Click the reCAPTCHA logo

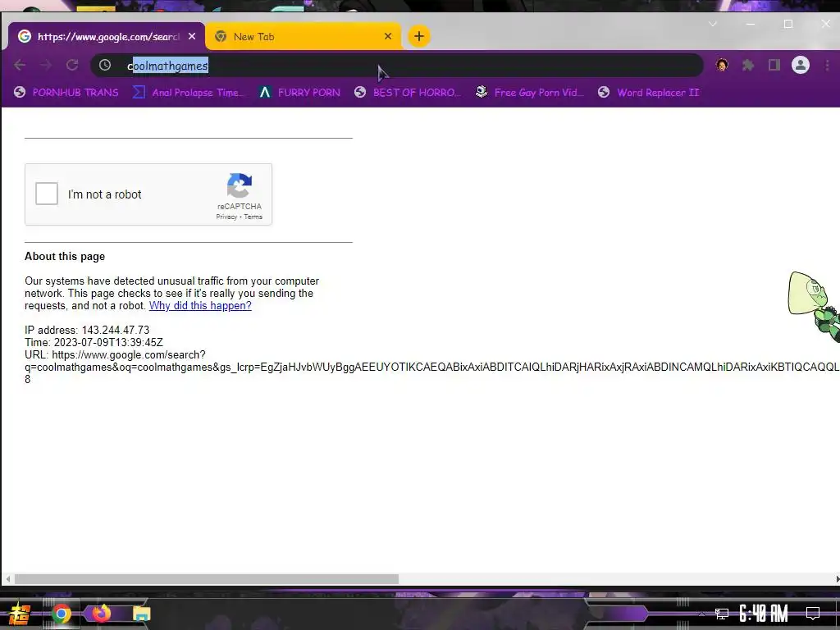pos(240,185)
